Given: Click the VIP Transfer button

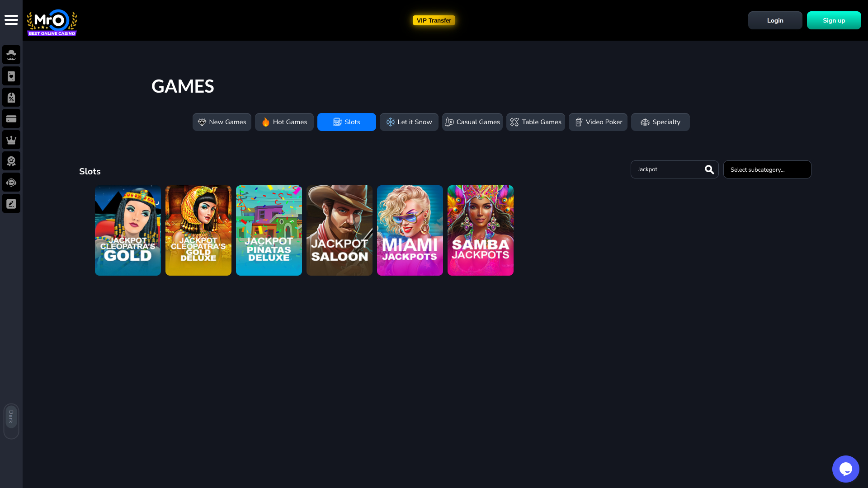Looking at the screenshot, I should pyautogui.click(x=434, y=20).
